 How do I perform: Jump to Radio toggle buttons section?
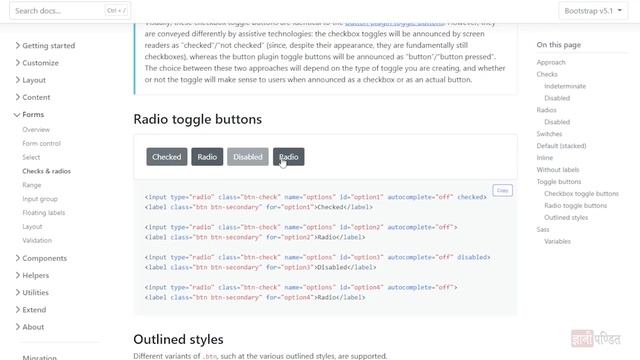[x=576, y=206]
